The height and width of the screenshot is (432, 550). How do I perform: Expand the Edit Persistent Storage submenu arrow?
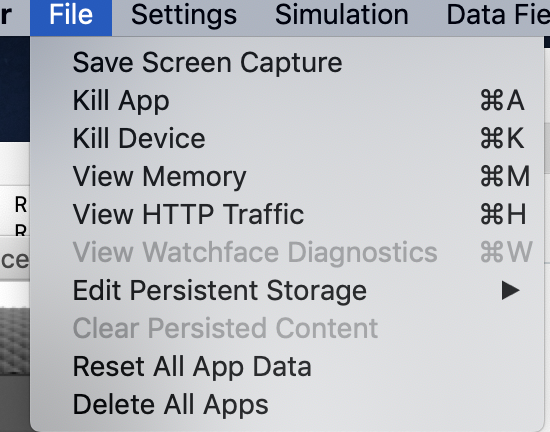(510, 290)
